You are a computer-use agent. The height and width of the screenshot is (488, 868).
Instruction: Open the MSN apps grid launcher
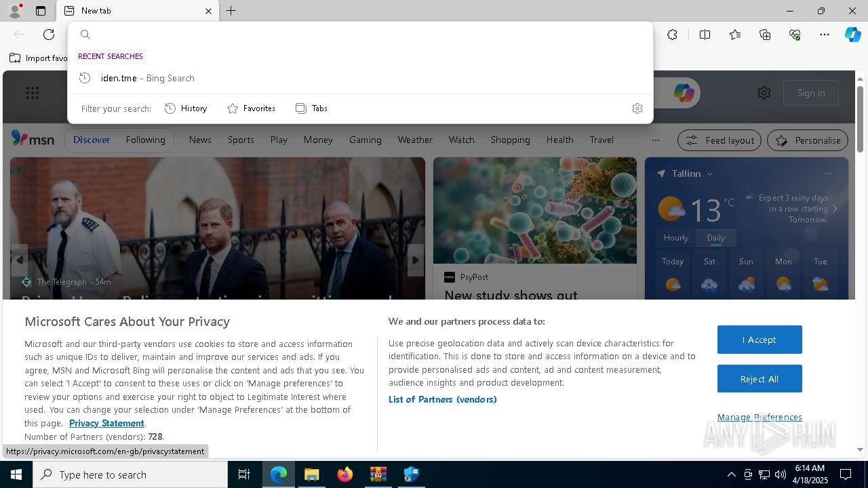tap(33, 93)
